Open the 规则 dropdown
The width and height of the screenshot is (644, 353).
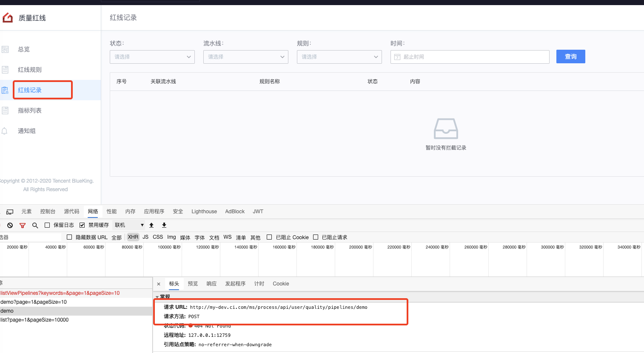tap(339, 57)
